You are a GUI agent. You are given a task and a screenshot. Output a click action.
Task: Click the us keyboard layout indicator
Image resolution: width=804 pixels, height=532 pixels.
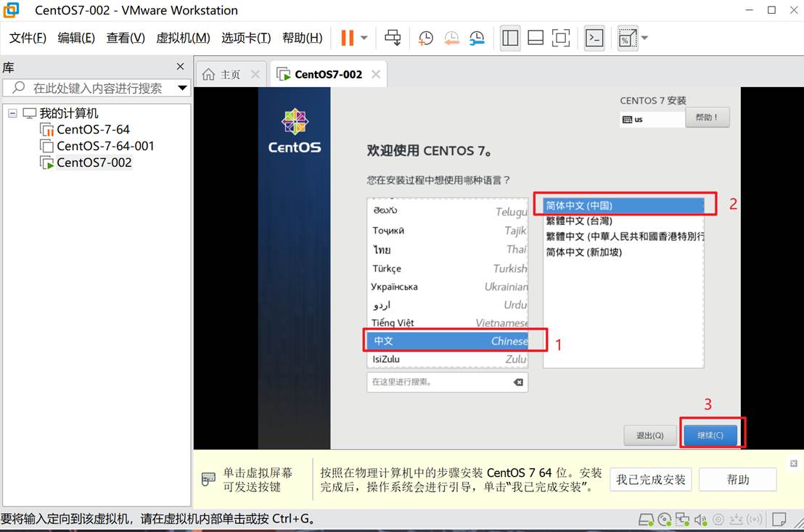pyautogui.click(x=652, y=120)
